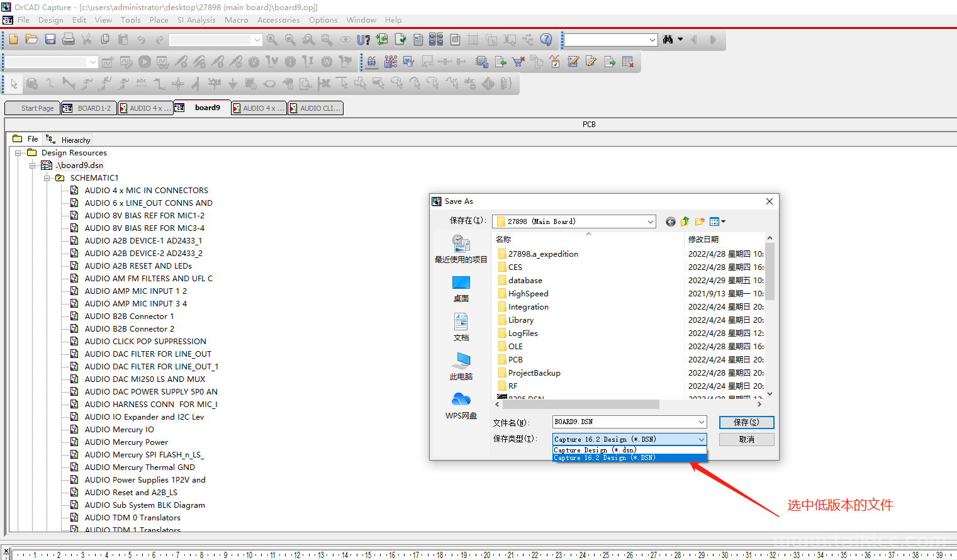Choose 'Capture Design (*.dsn)' file type option
Image resolution: width=957 pixels, height=560 pixels.
coord(629,450)
